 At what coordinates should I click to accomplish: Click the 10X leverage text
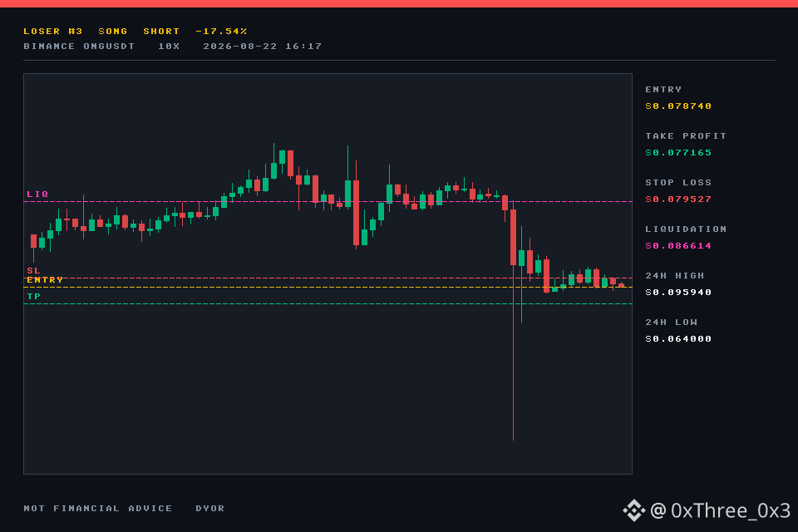tap(169, 47)
